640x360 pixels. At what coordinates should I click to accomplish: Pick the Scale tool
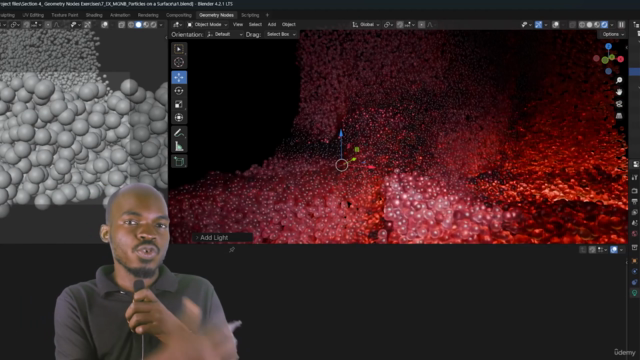click(179, 104)
